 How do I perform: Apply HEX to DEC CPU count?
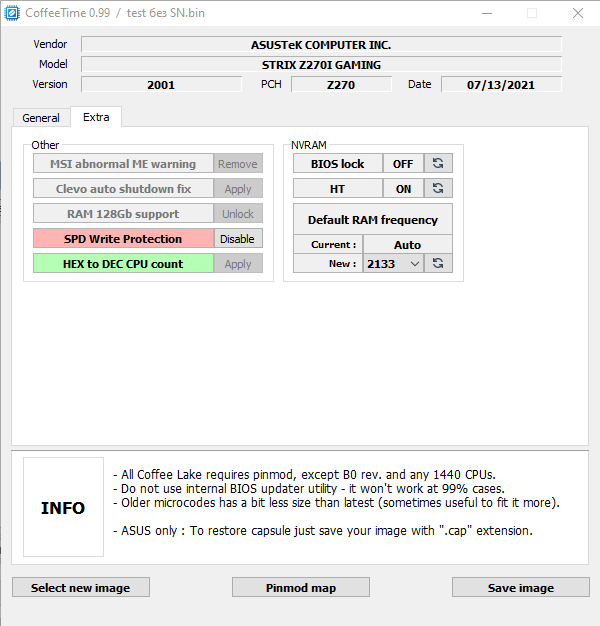238,263
